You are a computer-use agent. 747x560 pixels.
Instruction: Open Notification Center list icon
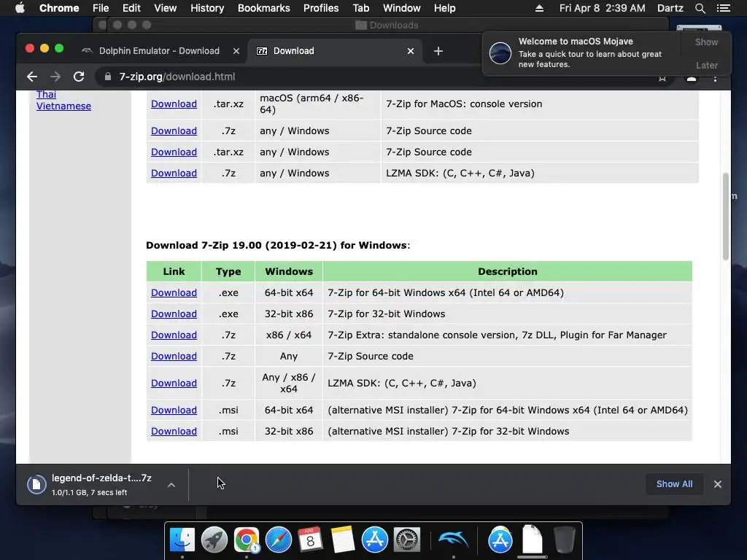pyautogui.click(x=723, y=8)
